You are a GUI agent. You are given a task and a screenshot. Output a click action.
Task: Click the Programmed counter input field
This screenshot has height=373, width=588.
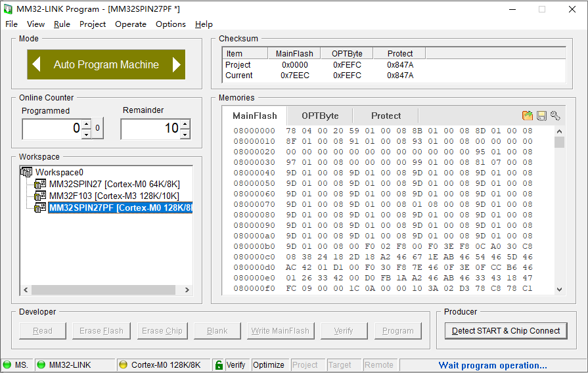click(x=52, y=129)
